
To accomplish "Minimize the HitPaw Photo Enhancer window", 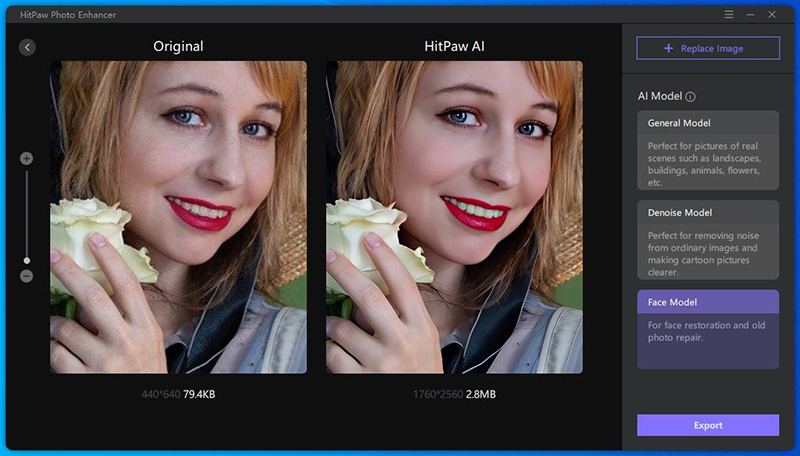I will click(750, 15).
